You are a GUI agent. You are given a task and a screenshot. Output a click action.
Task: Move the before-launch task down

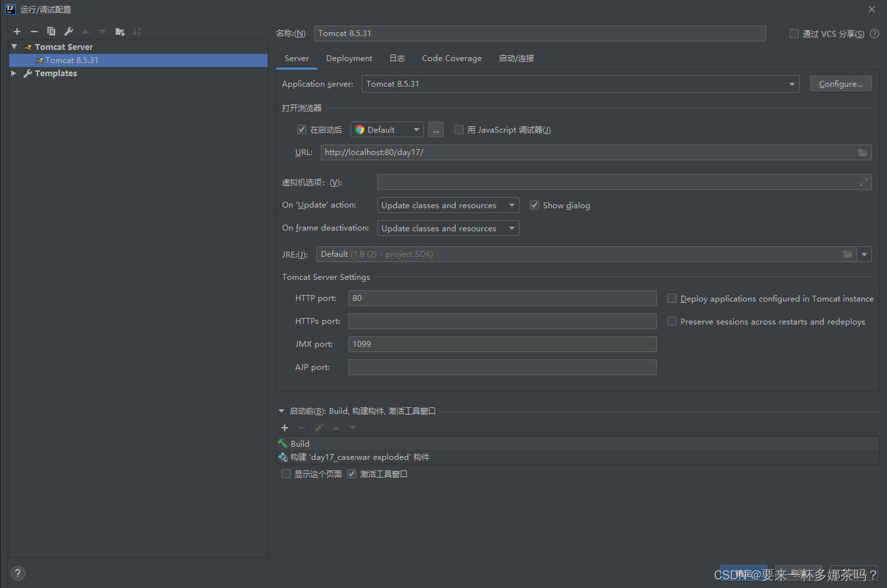pyautogui.click(x=353, y=428)
